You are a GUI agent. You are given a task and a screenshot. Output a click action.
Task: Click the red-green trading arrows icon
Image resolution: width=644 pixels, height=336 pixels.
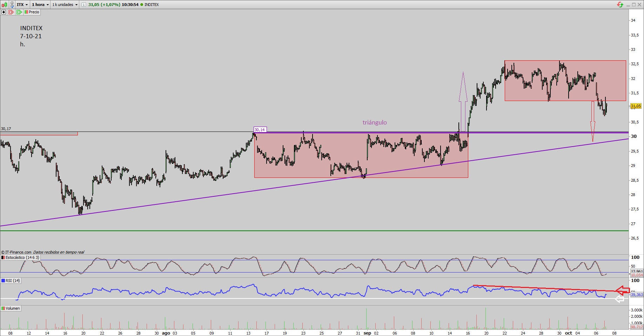point(620,5)
